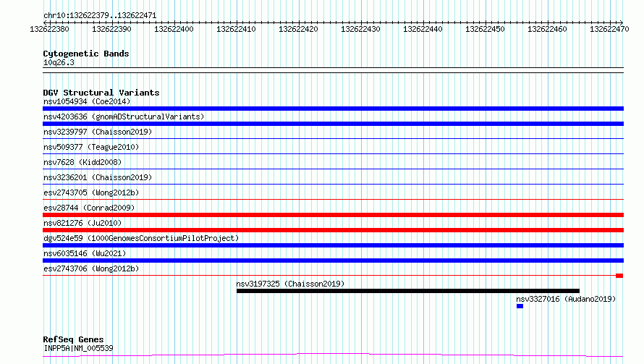Click the small blue block of nsv3327016
This screenshot has height=364, width=644.
pyautogui.click(x=520, y=306)
